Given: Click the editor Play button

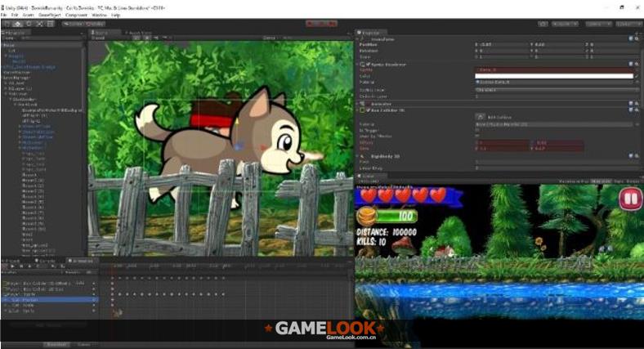Looking at the screenshot, I should [311, 24].
